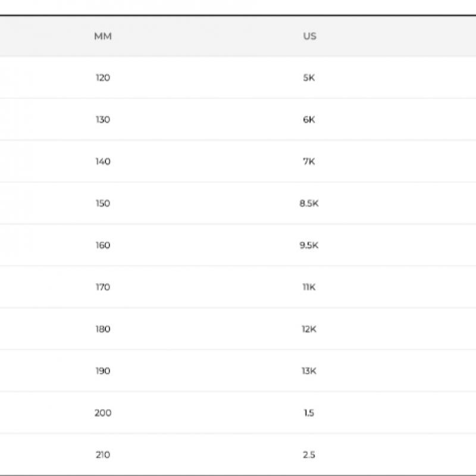The height and width of the screenshot is (476, 476).
Task: Click the 150 MM value
Action: pyautogui.click(x=103, y=203)
